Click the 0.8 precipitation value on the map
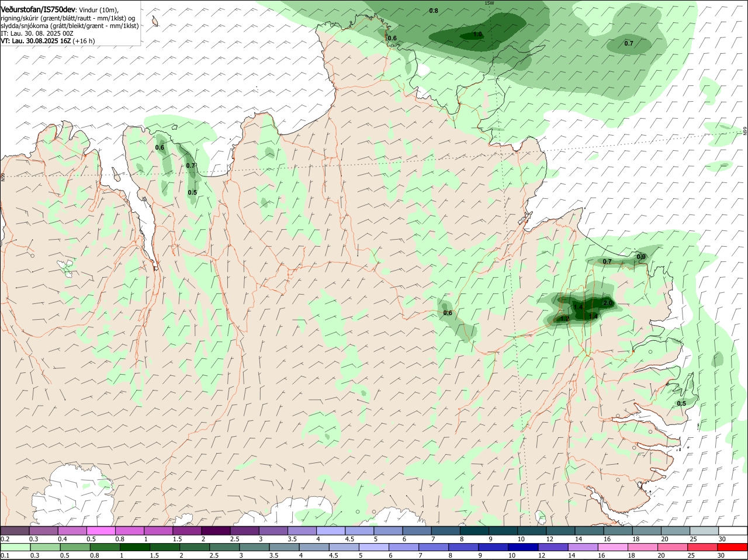Viewport: 748px width, 560px height. tap(434, 11)
